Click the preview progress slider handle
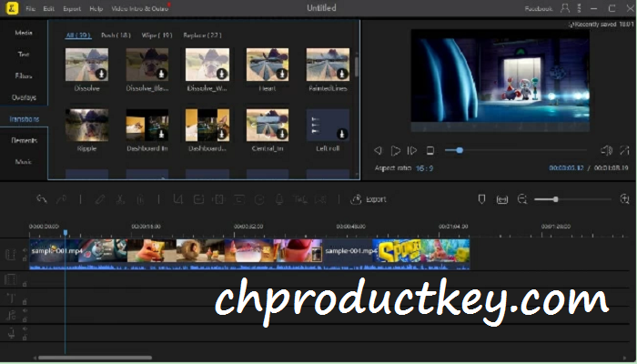This screenshot has width=637, height=364. click(460, 150)
